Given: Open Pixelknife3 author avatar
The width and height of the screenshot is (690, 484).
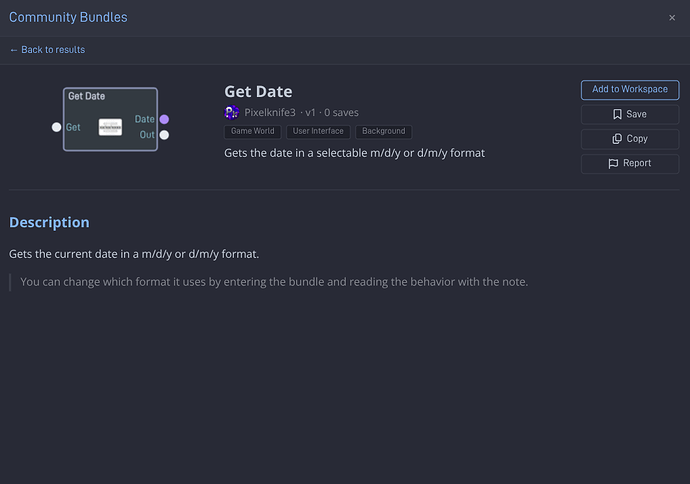Looking at the screenshot, I should (231, 113).
